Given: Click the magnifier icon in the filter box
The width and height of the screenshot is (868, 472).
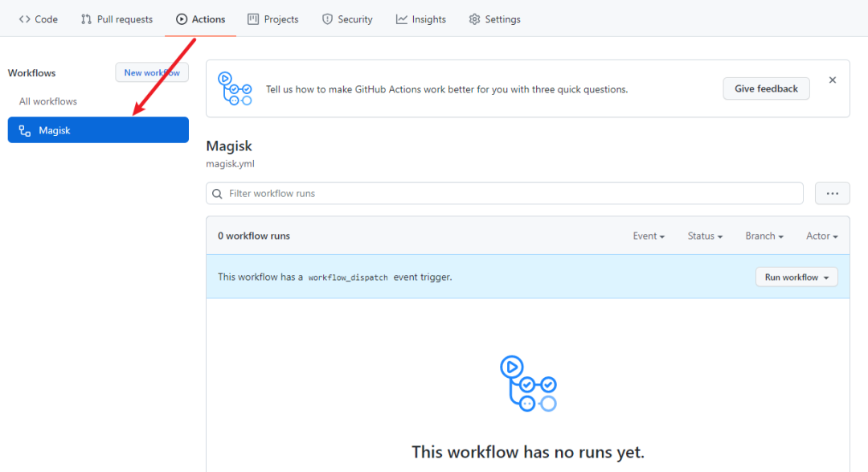Looking at the screenshot, I should (217, 193).
